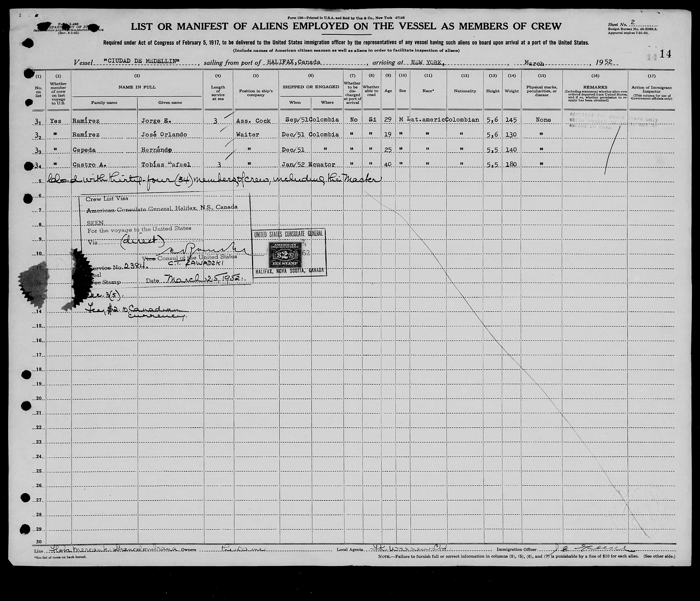
Task: Click the race entry "Lat.americ"
Action: click(426, 120)
